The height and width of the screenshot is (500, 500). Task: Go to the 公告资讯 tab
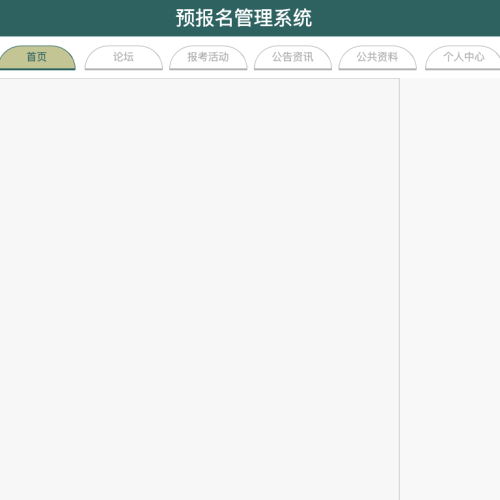pos(293,57)
